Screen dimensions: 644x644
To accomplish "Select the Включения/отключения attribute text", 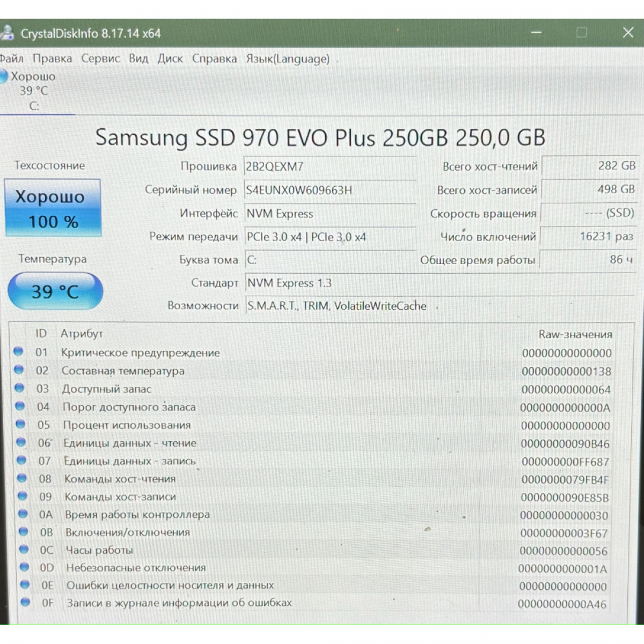I will pos(128,532).
